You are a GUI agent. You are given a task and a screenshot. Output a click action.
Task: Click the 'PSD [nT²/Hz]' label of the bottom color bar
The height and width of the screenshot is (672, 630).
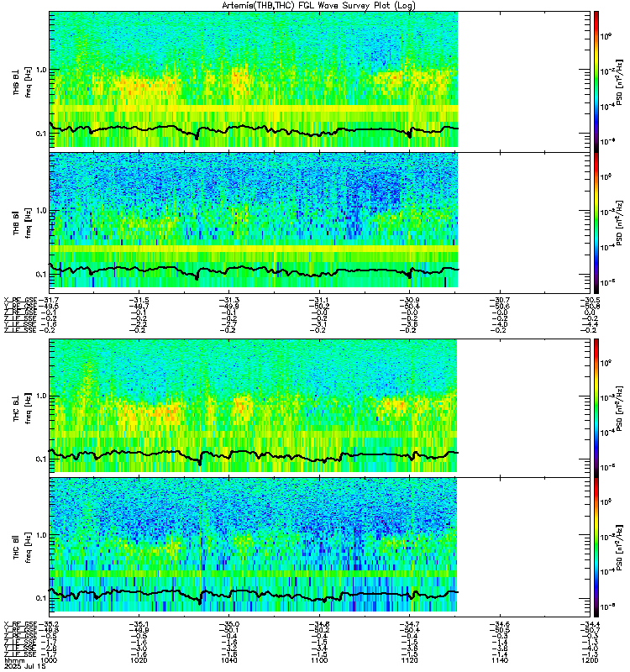pos(619,547)
